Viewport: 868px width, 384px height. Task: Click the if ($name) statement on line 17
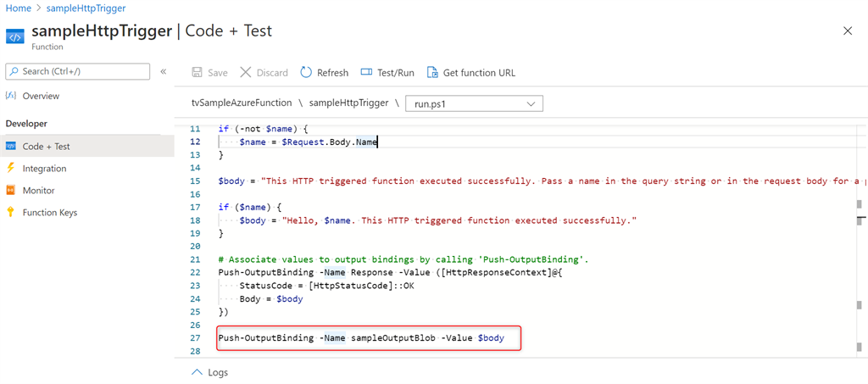click(x=250, y=207)
